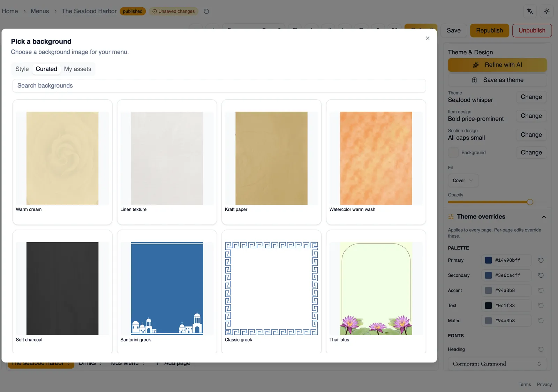The height and width of the screenshot is (392, 558).
Task: Click the Search backgrounds field
Action: [x=219, y=86]
